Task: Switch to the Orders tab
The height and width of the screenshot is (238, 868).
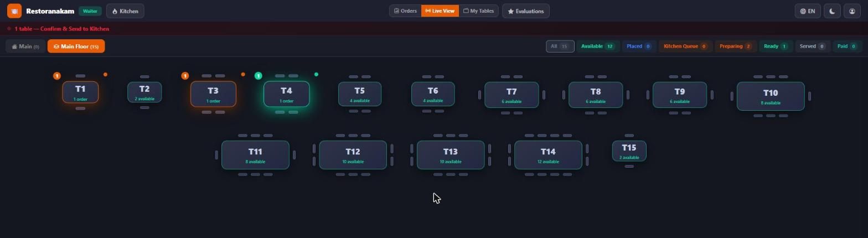Action: 405,11
